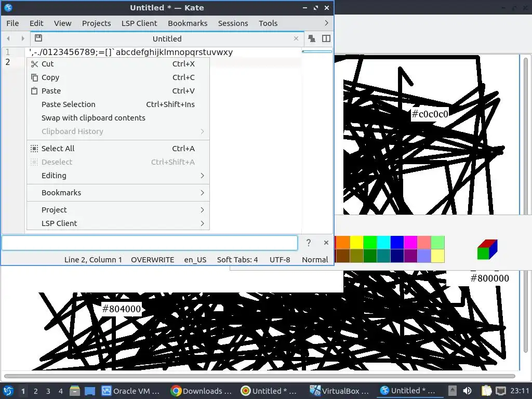Viewport: 532px width, 399px height.
Task: Close the Untitled document tab
Action: click(x=296, y=38)
